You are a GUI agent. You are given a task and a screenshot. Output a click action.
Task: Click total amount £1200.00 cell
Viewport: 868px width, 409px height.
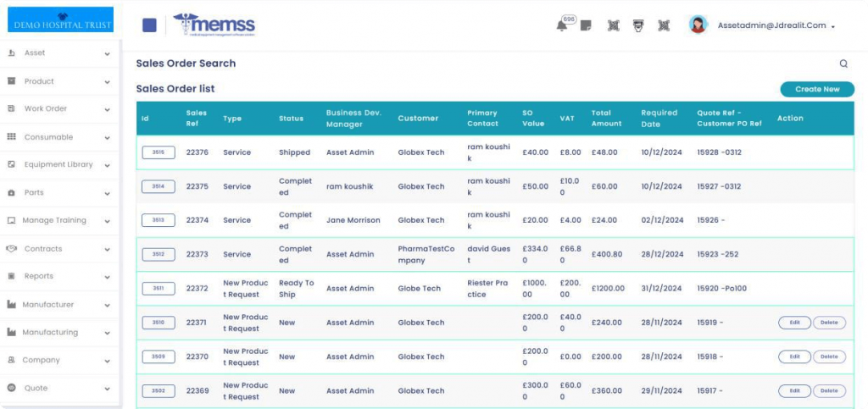coord(608,289)
